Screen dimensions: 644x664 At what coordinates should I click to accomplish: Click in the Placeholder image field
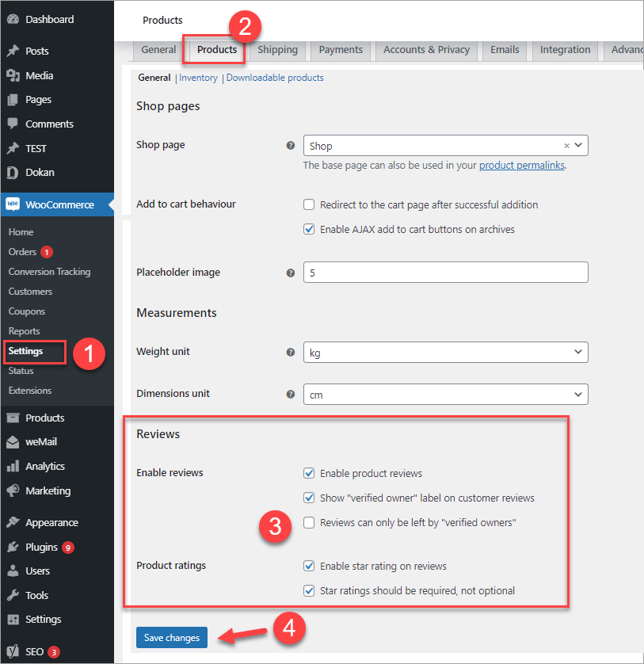coord(445,273)
